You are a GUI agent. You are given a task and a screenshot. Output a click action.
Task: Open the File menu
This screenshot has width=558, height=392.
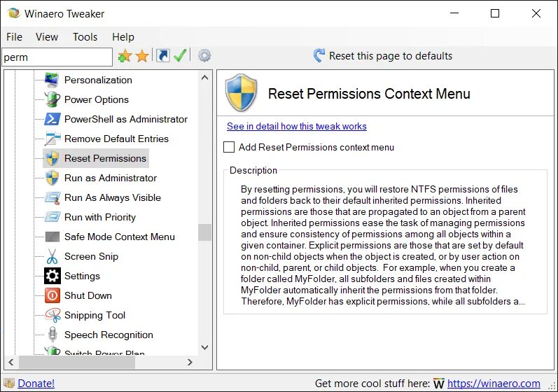[x=14, y=36]
